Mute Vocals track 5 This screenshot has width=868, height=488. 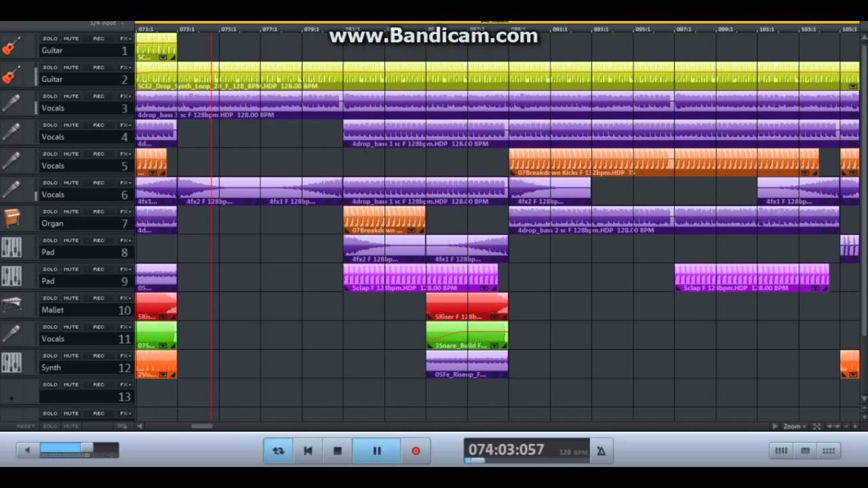pyautogui.click(x=71, y=154)
